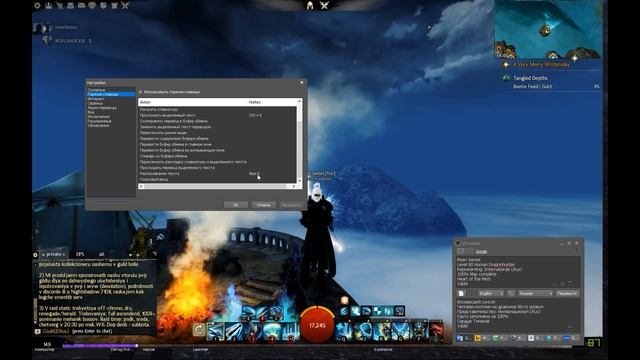Click the crossed-swords icon at the top center
This screenshot has width=640, height=360.
click(324, 5)
